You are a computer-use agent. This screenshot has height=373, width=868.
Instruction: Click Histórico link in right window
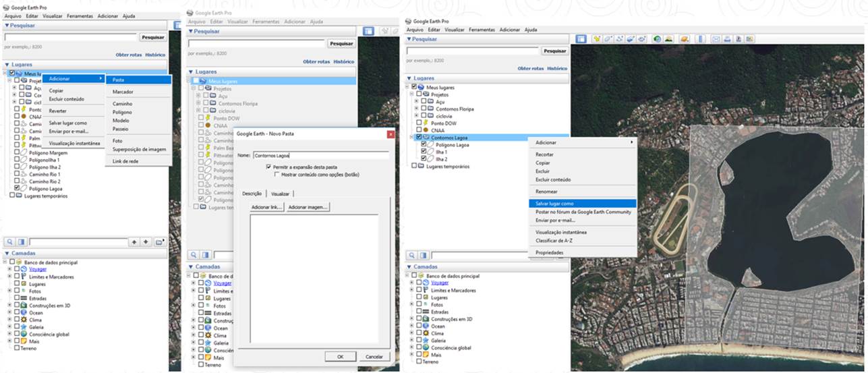(557, 68)
